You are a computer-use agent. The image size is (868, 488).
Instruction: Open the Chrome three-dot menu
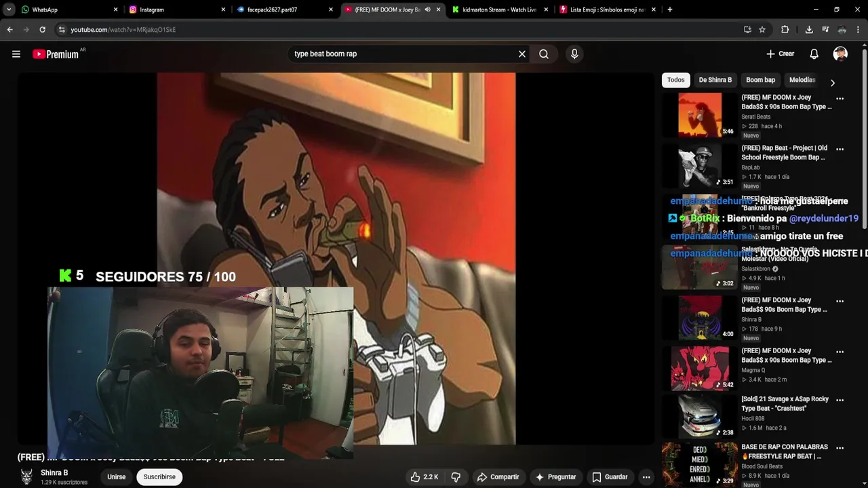pyautogui.click(x=859, y=30)
